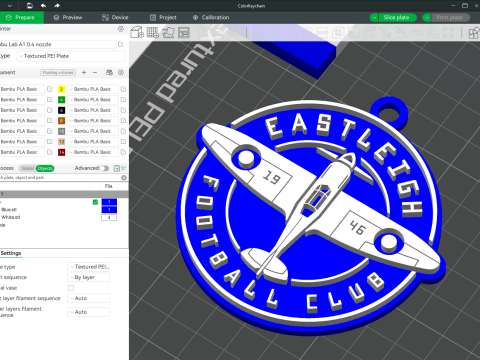Expand the Slice plate dropdown arrow
Image resolution: width=480 pixels, height=360 pixels.
[x=374, y=18]
